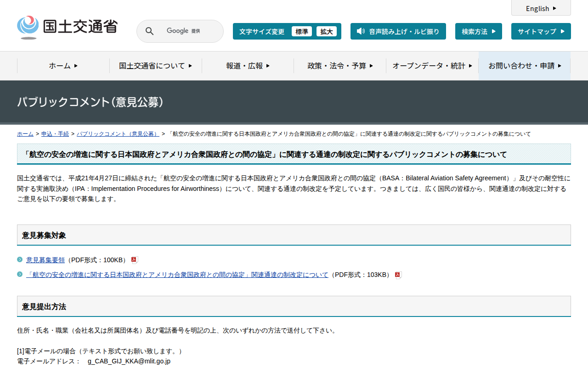
Task: Open the 意見募集要領 PDF link
Action: [x=45, y=260]
